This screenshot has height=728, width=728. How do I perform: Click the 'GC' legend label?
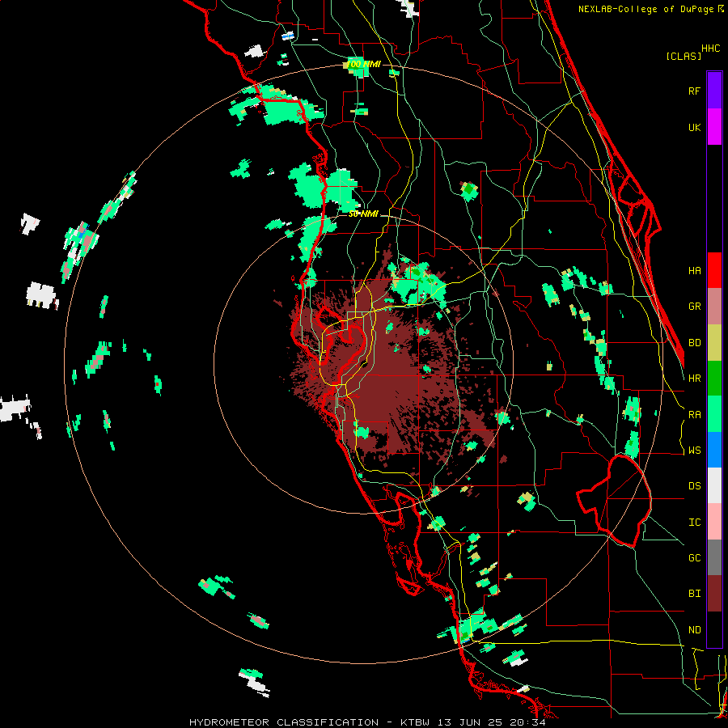pos(694,557)
